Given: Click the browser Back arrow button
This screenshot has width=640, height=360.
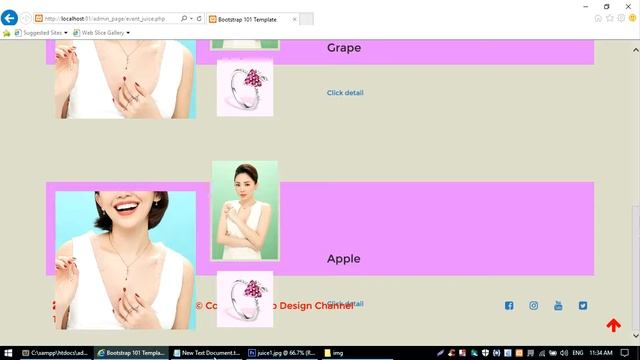Looking at the screenshot, I should [x=9, y=18].
